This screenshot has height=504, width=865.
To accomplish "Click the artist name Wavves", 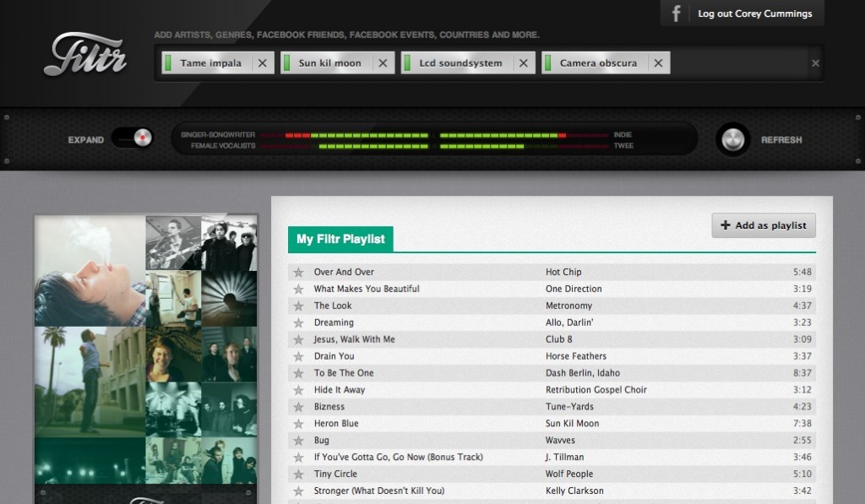I will click(x=560, y=440).
